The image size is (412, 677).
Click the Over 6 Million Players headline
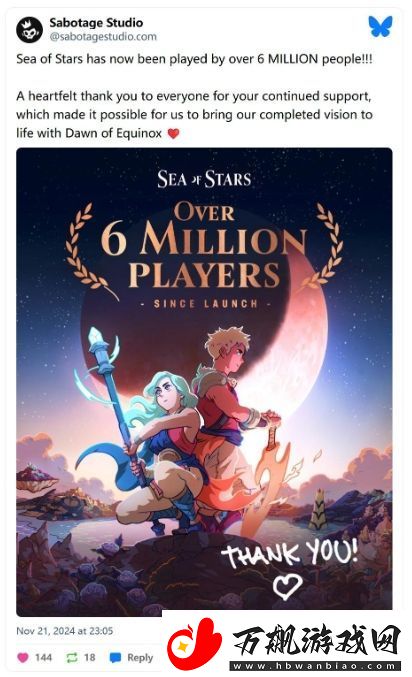204,245
